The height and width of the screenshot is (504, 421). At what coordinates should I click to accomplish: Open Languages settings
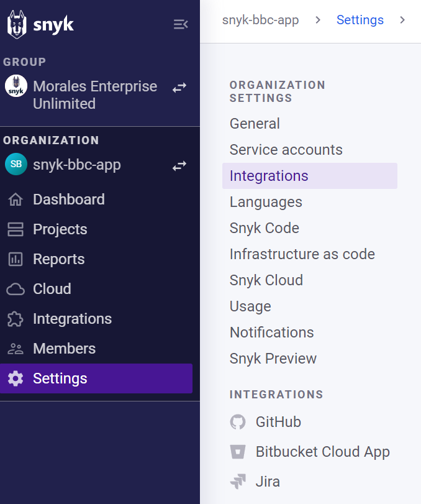tap(266, 202)
